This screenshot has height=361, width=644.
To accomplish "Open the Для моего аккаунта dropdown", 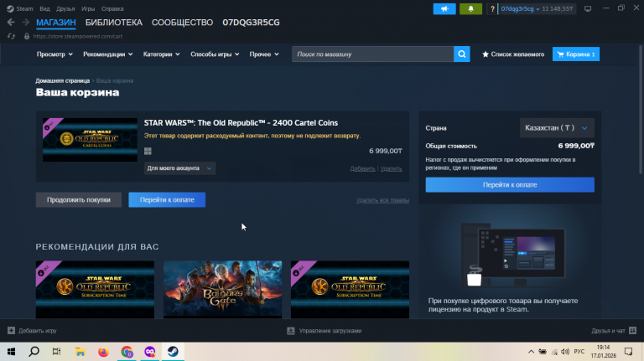I will [179, 168].
